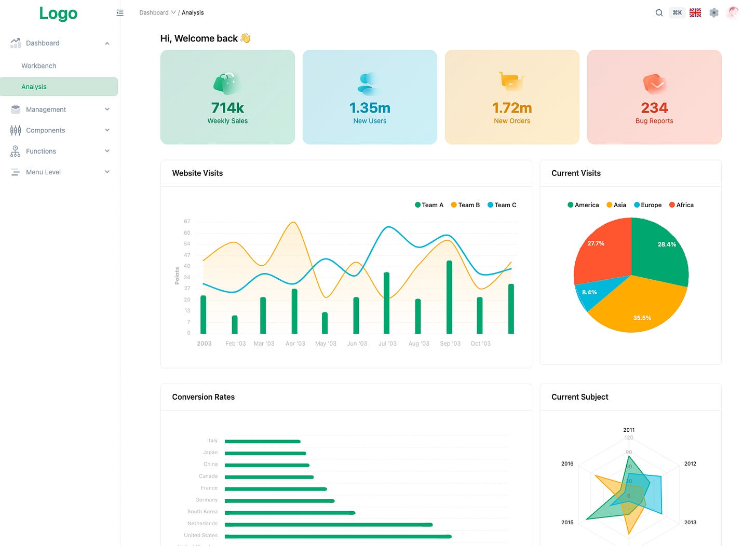Open the user avatar menu
The image size is (756, 546).
pyautogui.click(x=733, y=12)
